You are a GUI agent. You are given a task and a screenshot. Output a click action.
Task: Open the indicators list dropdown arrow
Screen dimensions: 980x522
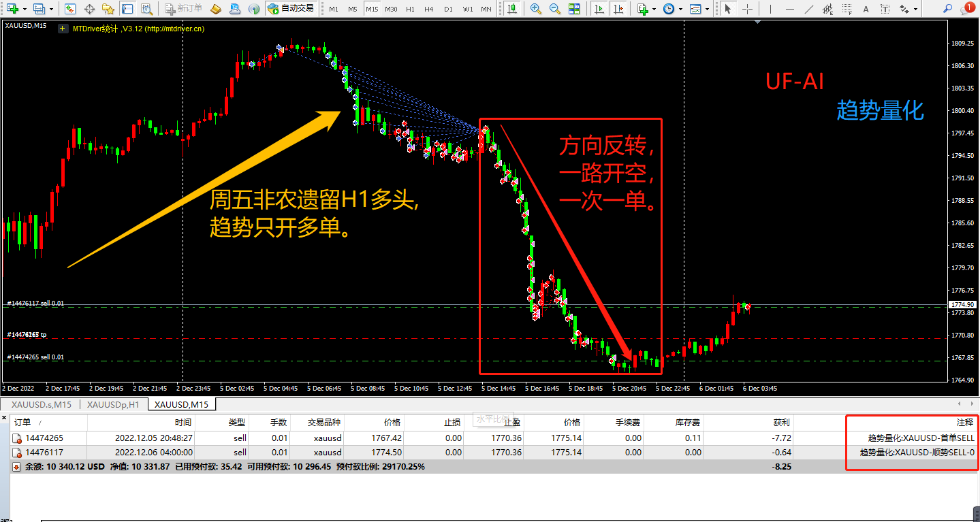coord(654,9)
